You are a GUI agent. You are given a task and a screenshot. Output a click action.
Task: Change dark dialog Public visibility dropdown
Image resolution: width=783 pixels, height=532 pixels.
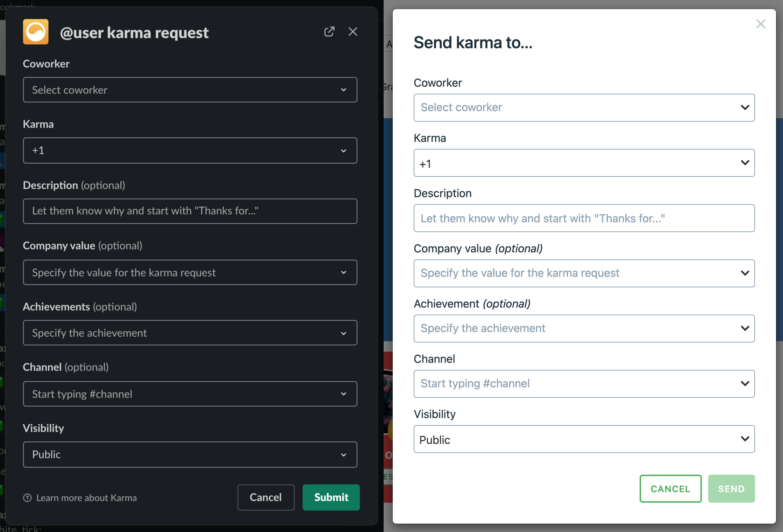pos(190,454)
